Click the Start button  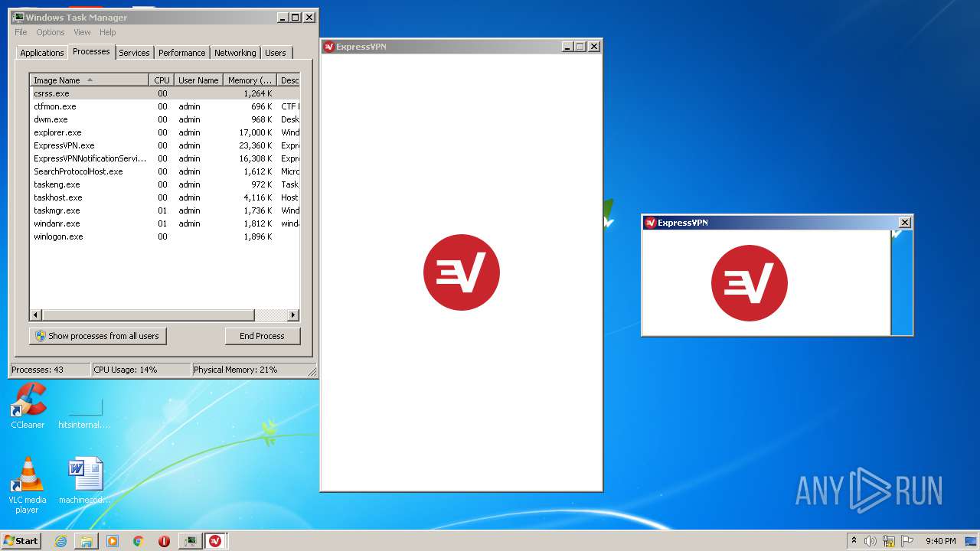click(21, 541)
